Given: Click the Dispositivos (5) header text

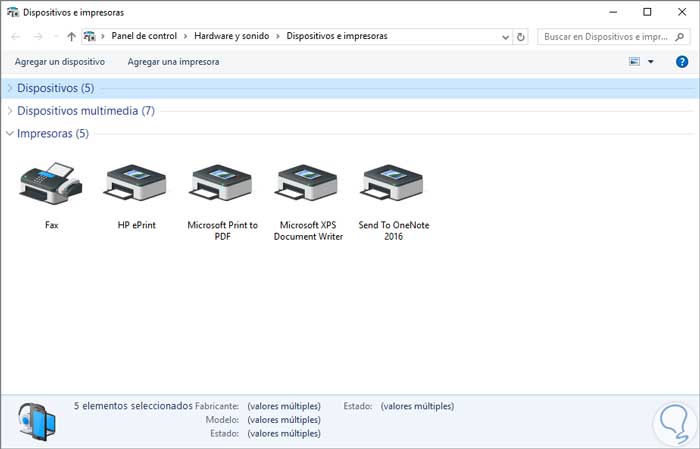Looking at the screenshot, I should (x=55, y=88).
